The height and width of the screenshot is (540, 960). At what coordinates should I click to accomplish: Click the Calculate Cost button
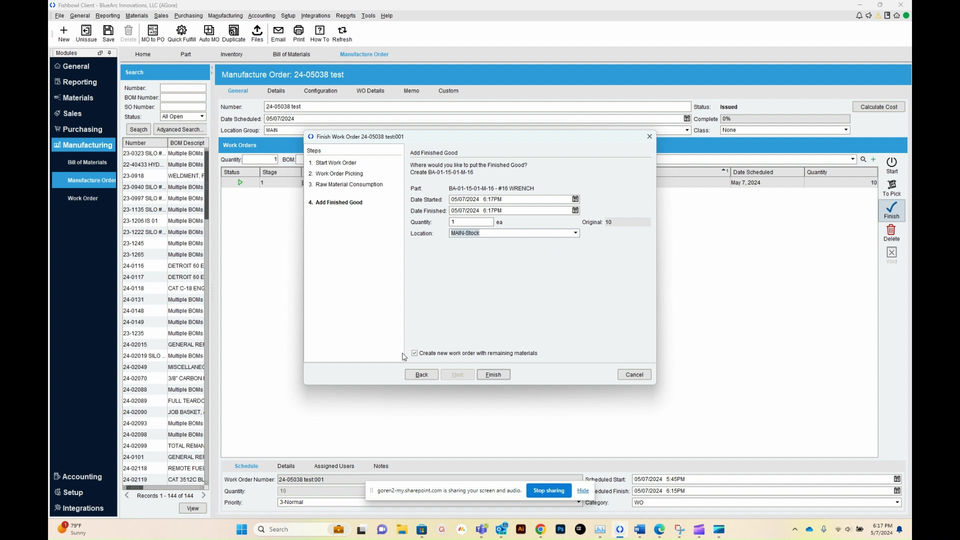(x=879, y=107)
